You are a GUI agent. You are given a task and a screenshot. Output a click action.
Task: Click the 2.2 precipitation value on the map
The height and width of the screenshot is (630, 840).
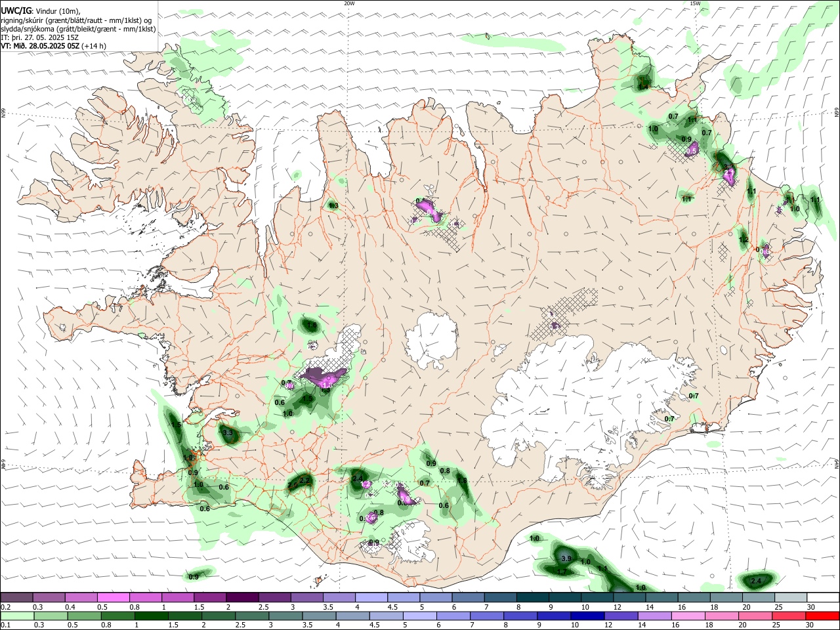[x=304, y=481]
